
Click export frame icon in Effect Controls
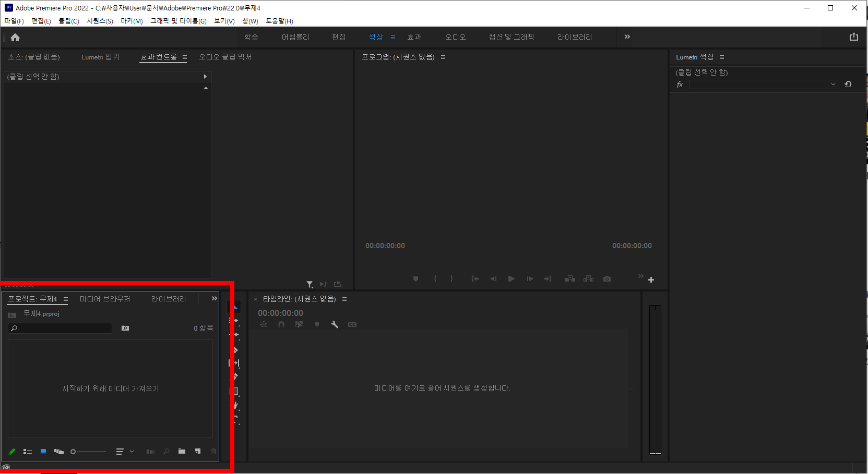click(338, 284)
